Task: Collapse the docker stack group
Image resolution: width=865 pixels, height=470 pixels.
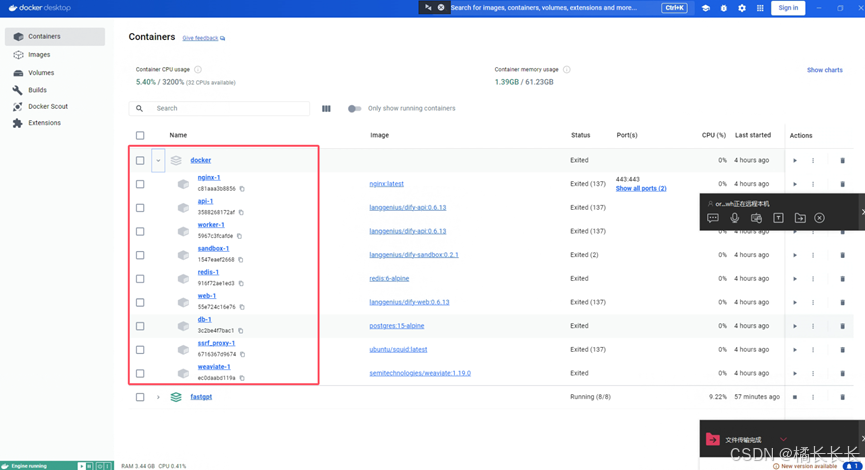Action: (x=158, y=161)
